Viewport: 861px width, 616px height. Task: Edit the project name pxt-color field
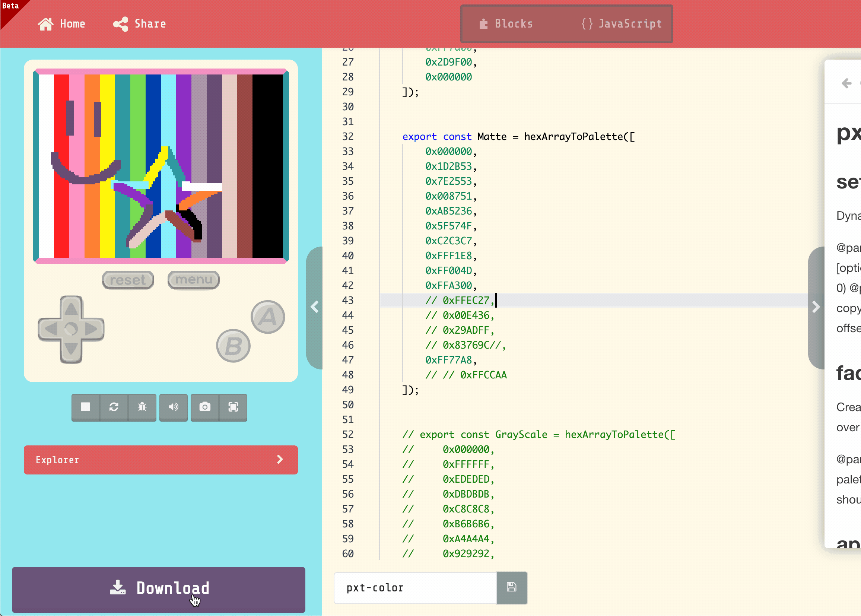coord(415,588)
